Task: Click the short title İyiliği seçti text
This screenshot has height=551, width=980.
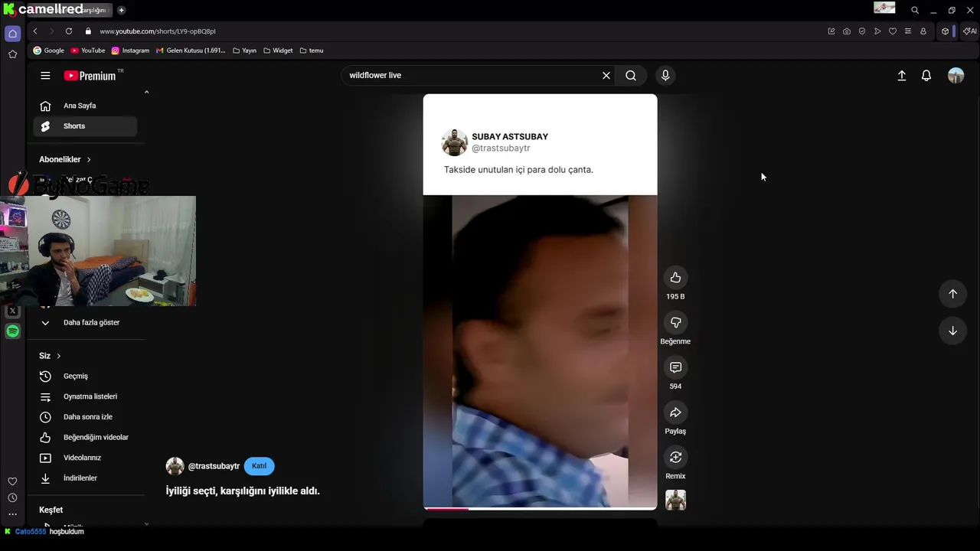Action: pos(243,491)
